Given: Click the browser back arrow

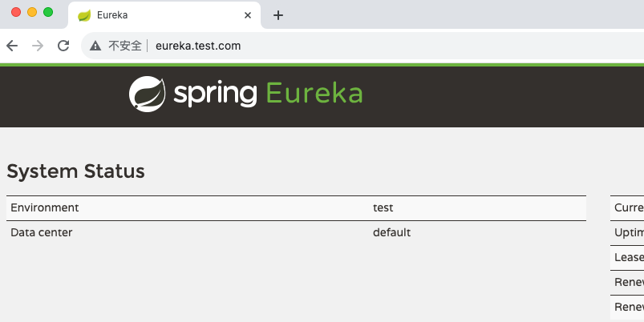Looking at the screenshot, I should point(12,46).
